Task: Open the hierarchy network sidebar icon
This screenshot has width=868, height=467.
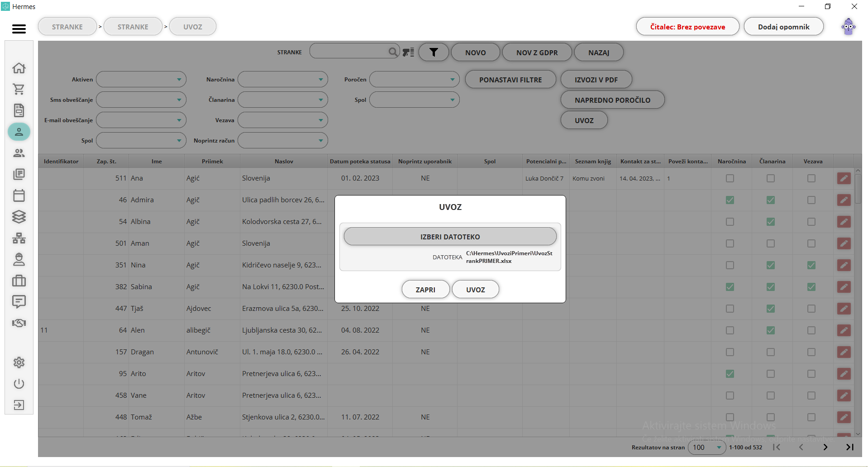Action: (x=19, y=238)
